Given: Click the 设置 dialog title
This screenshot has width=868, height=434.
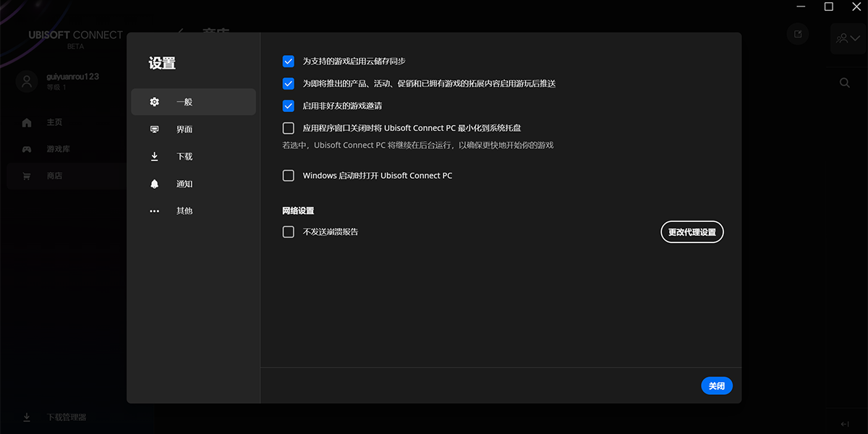Looking at the screenshot, I should [162, 64].
